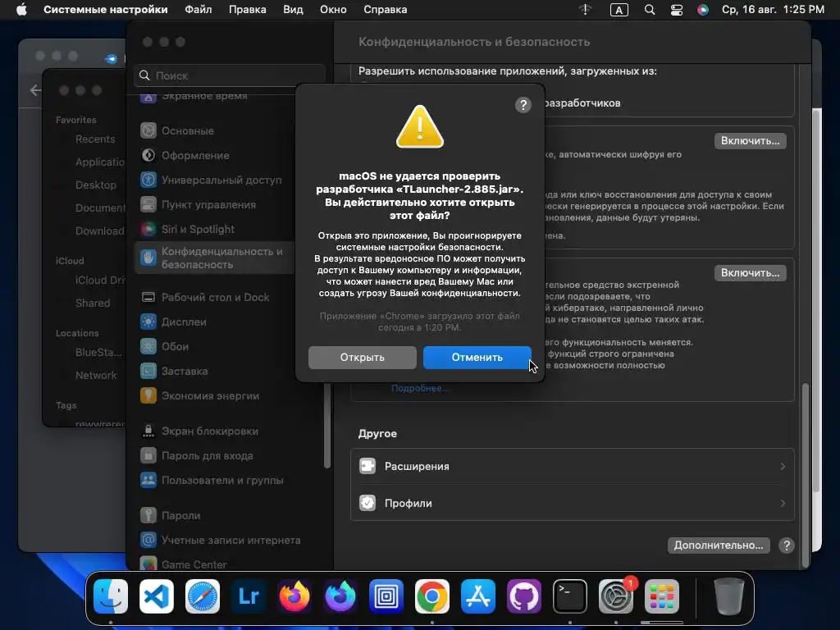
Task: Select Network in the Finder sidebar
Action: click(x=96, y=376)
